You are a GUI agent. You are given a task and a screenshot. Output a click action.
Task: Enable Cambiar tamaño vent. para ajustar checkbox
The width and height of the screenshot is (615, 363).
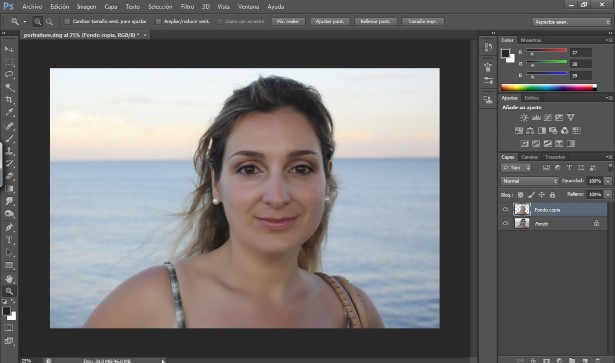click(x=67, y=22)
